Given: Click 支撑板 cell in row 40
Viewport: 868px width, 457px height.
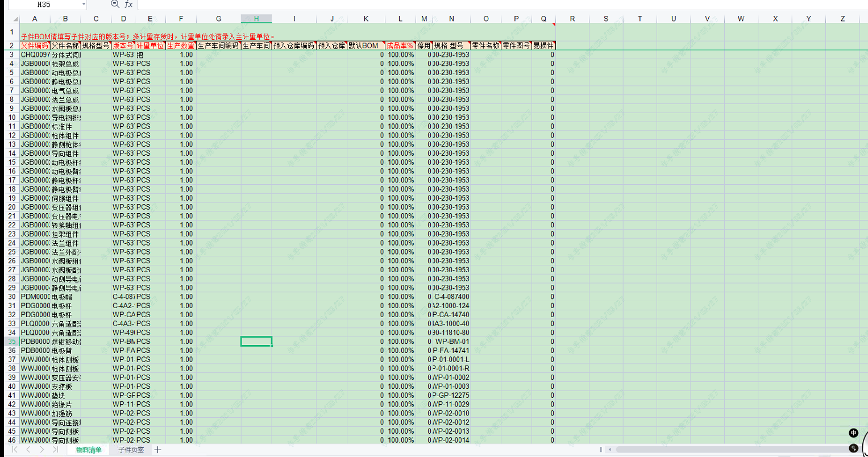Looking at the screenshot, I should click(65, 387).
